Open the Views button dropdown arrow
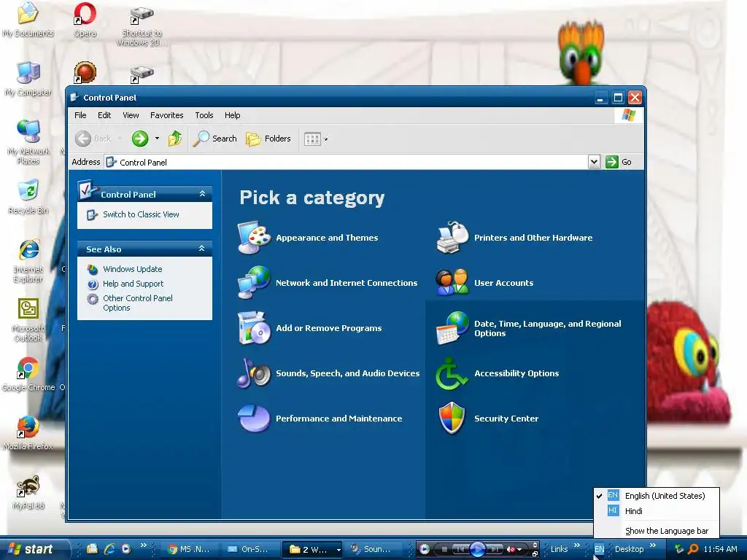This screenshot has width=747, height=560. click(326, 139)
